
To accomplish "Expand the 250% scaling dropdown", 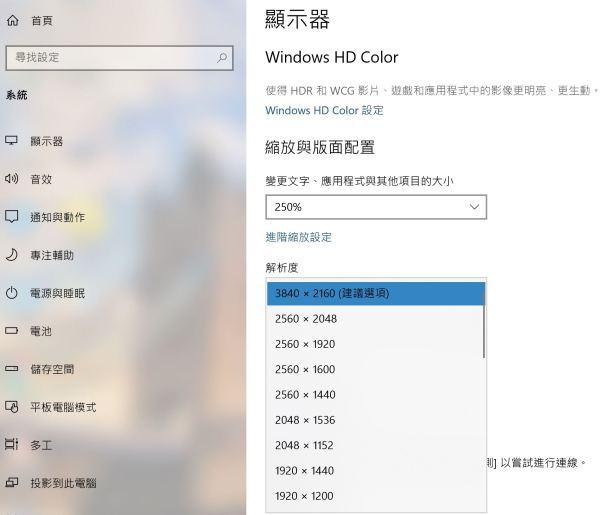I will tap(376, 207).
